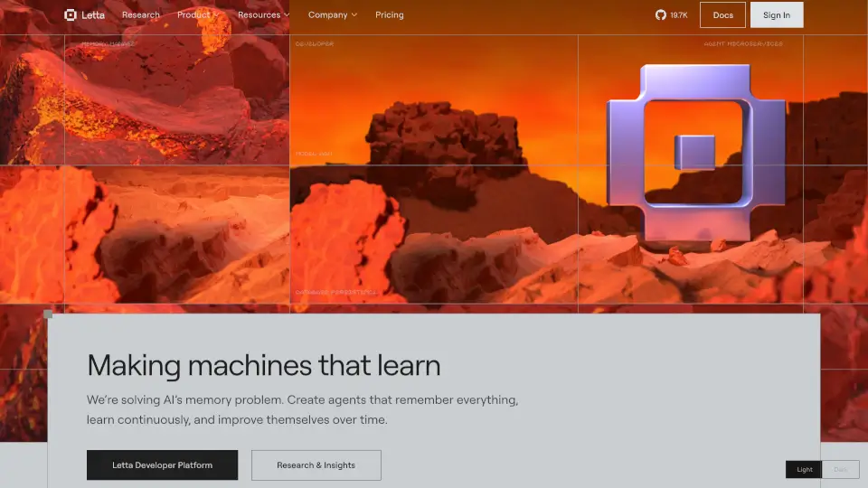Image resolution: width=868 pixels, height=488 pixels.
Task: Enable Dark theme mode
Action: click(840, 469)
